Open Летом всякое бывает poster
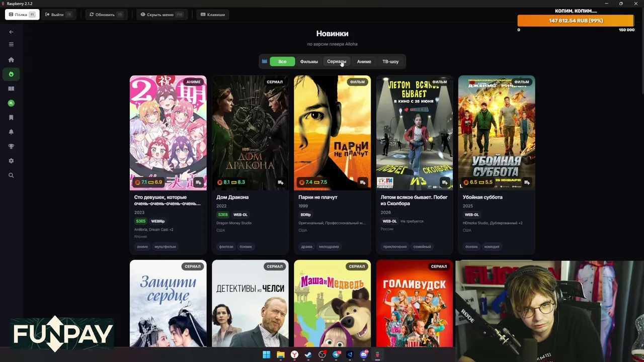The image size is (644, 362). [x=415, y=133]
